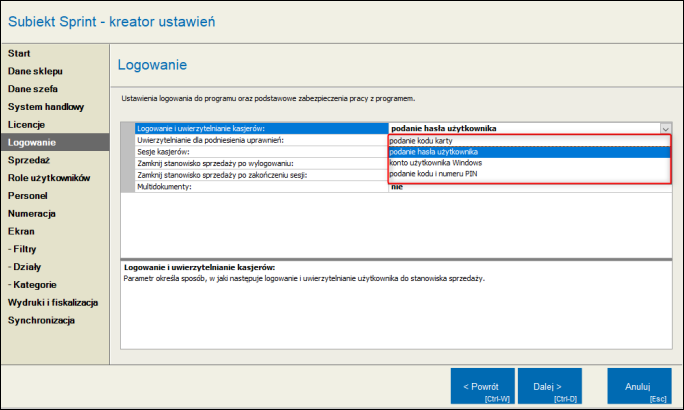Open the Start section in sidebar
The width and height of the screenshot is (684, 410).
pos(20,52)
